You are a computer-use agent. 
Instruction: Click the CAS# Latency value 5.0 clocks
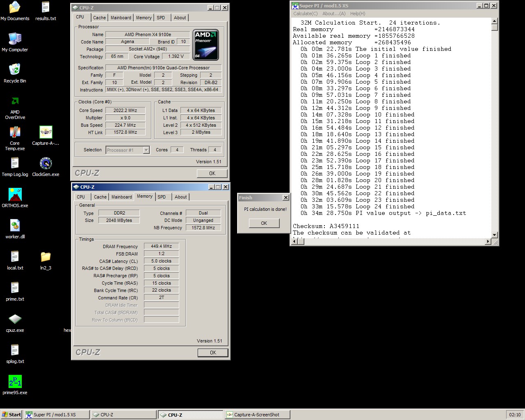161,261
